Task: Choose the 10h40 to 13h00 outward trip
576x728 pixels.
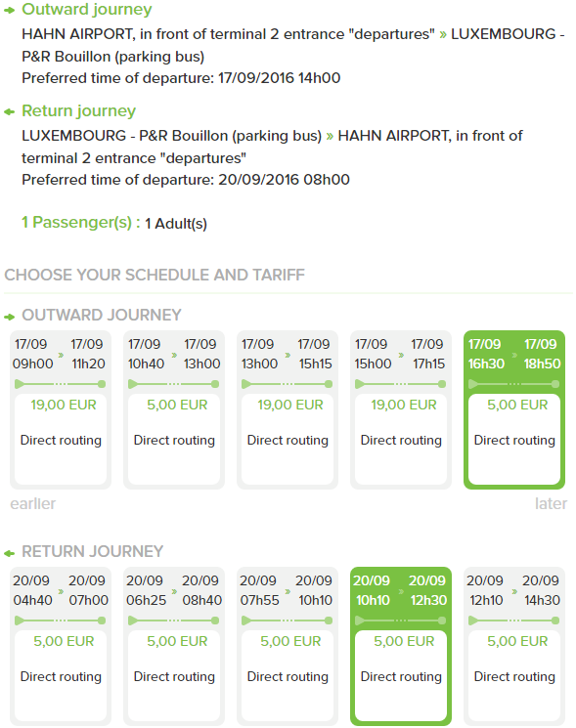Action: click(x=174, y=409)
